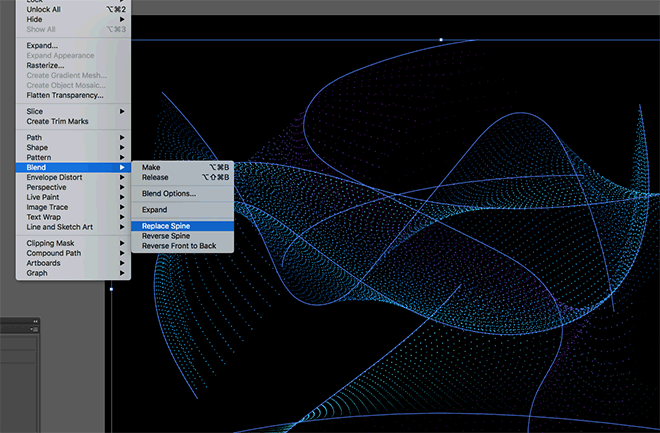This screenshot has width=660, height=433.
Task: Choose Flatten Transparency... menu item
Action: coord(65,95)
